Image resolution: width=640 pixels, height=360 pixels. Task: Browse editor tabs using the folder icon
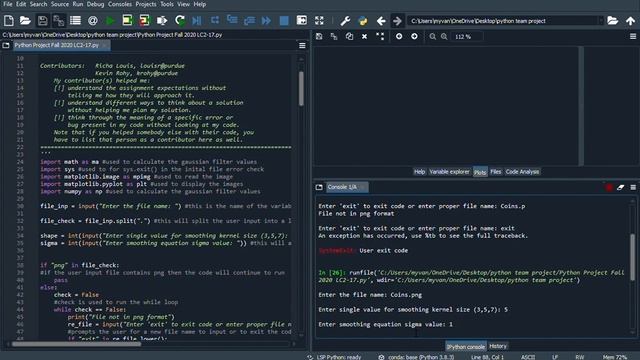[6, 45]
